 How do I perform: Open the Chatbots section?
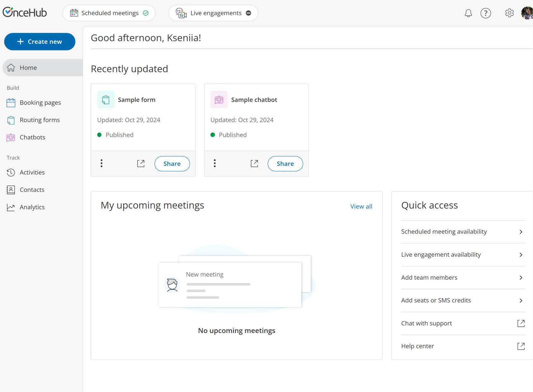click(x=32, y=137)
